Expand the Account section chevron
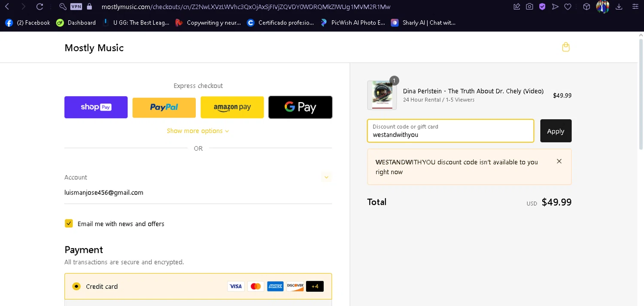Image resolution: width=644 pixels, height=306 pixels. pos(326,177)
